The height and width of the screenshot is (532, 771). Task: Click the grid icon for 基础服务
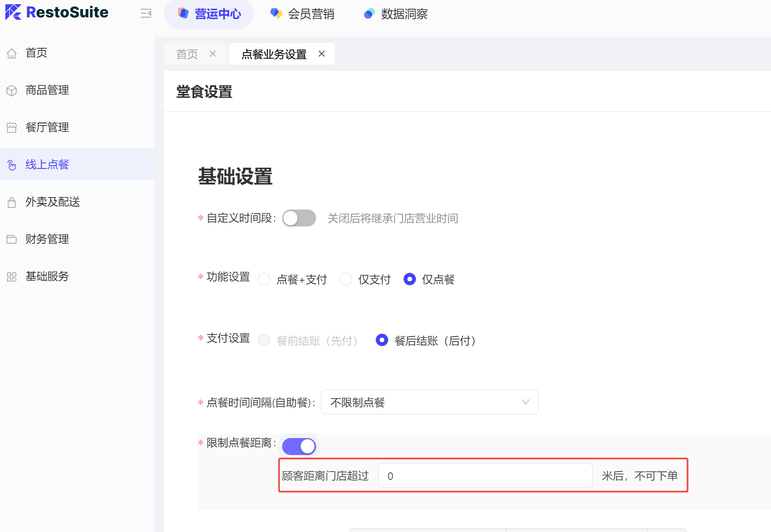pyautogui.click(x=12, y=277)
